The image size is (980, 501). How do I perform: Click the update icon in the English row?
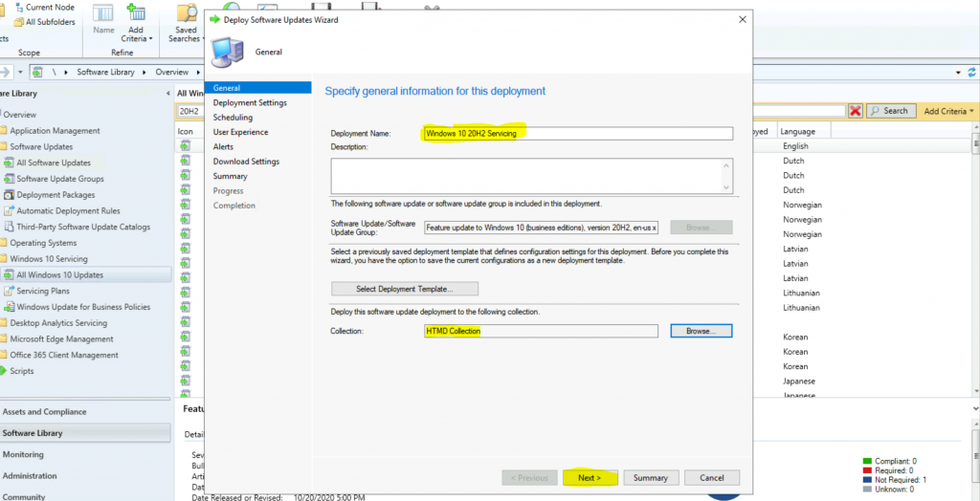(185, 146)
